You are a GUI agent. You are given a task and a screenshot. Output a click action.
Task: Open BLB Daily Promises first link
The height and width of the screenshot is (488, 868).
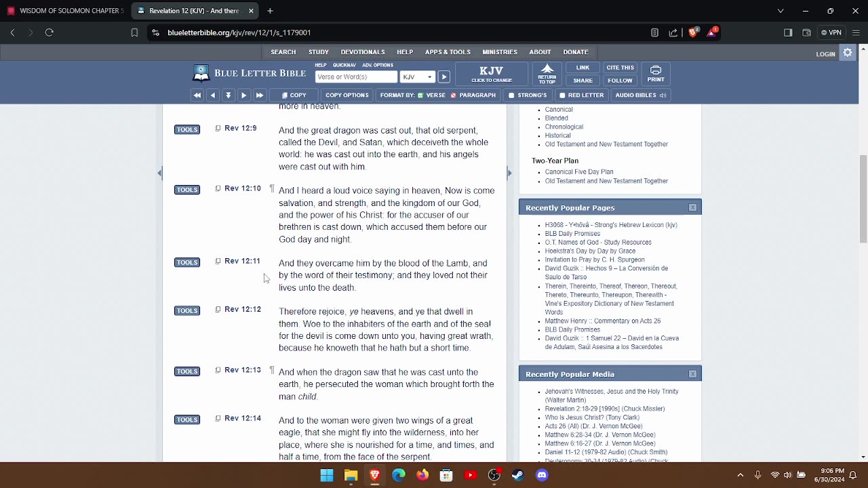(x=572, y=234)
